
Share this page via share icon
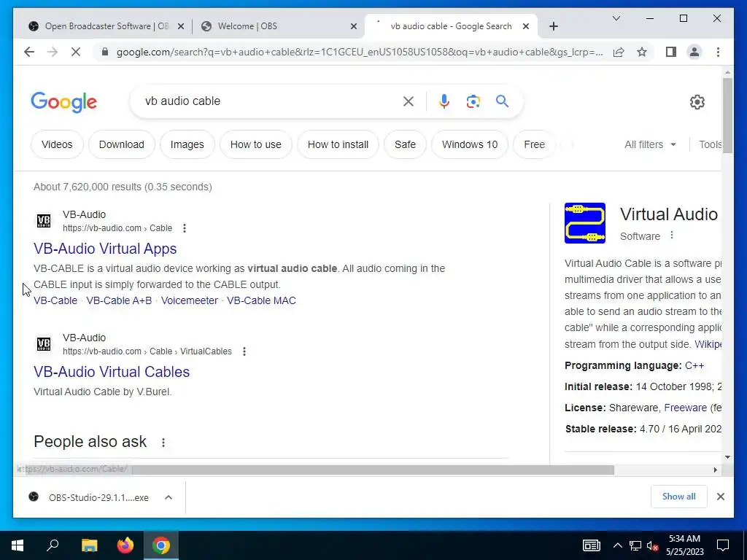coord(619,52)
